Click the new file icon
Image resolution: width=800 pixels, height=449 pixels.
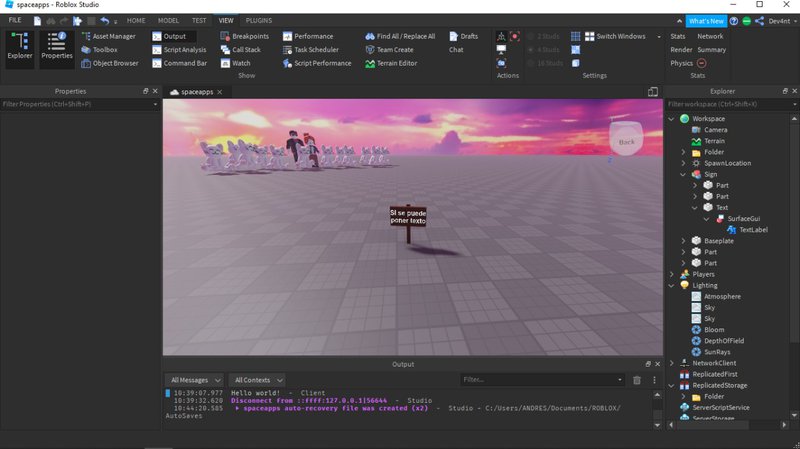[x=37, y=20]
